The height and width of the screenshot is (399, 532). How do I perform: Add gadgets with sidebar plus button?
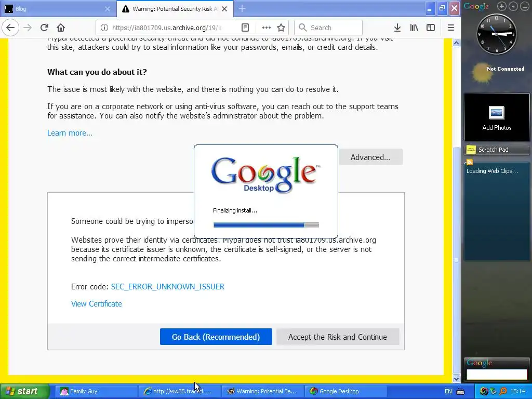(x=502, y=6)
